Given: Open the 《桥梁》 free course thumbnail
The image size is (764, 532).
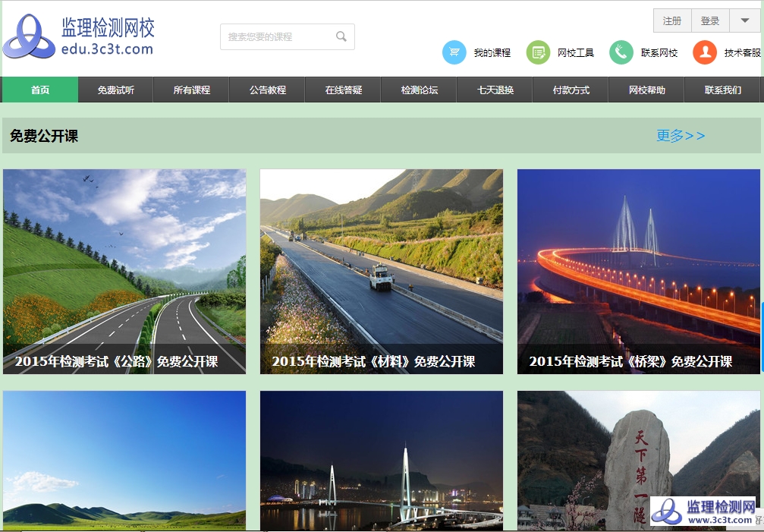Looking at the screenshot, I should coord(639,271).
